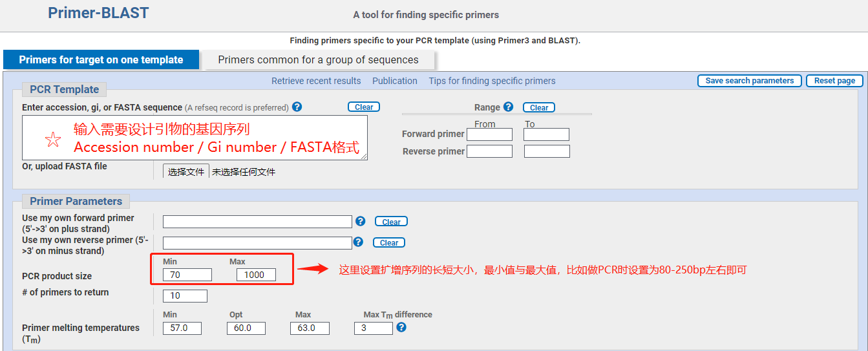868x351 pixels.
Task: Open Retrieve recent results link
Action: [316, 81]
